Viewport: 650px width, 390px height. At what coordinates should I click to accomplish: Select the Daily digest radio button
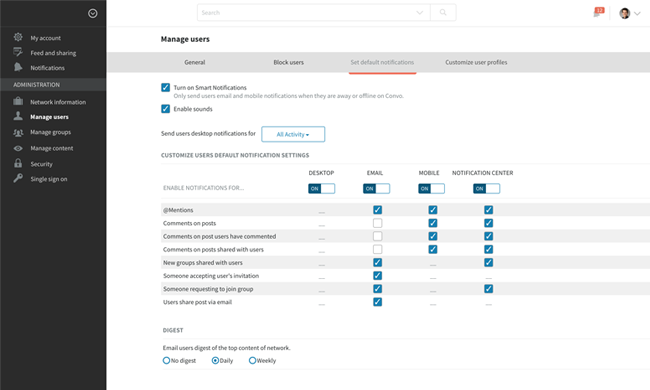[215, 361]
